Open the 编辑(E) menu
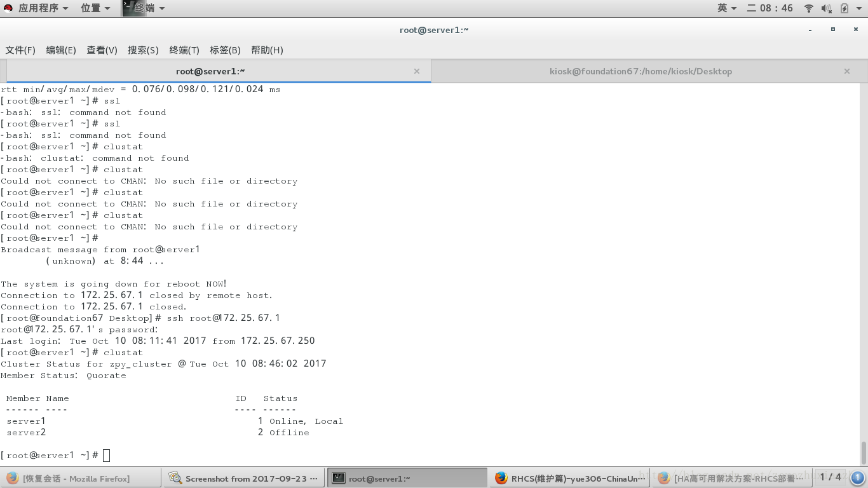Screen dimensions: 868x488 pos(61,50)
